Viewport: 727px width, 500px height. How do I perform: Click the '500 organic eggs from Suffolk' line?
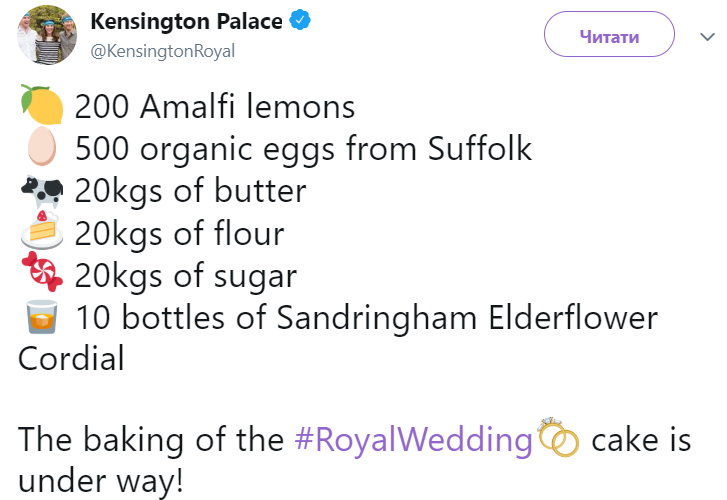pos(303,149)
